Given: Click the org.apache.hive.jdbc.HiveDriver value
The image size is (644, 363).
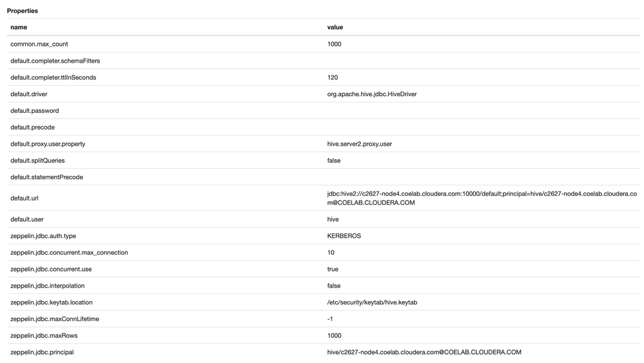Looking at the screenshot, I should tap(372, 94).
